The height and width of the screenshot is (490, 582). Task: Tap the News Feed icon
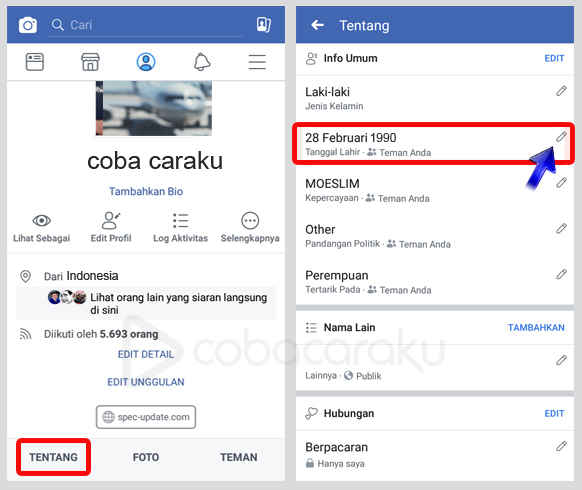point(35,62)
